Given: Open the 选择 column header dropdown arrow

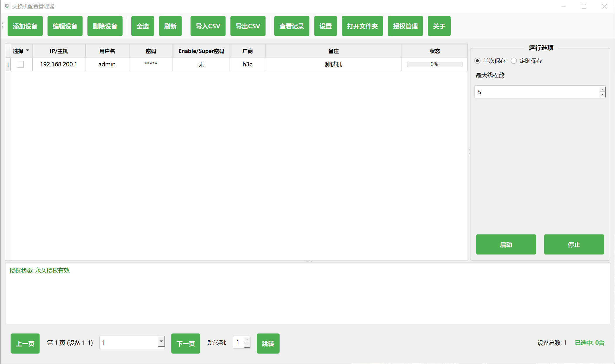Looking at the screenshot, I should (x=28, y=51).
